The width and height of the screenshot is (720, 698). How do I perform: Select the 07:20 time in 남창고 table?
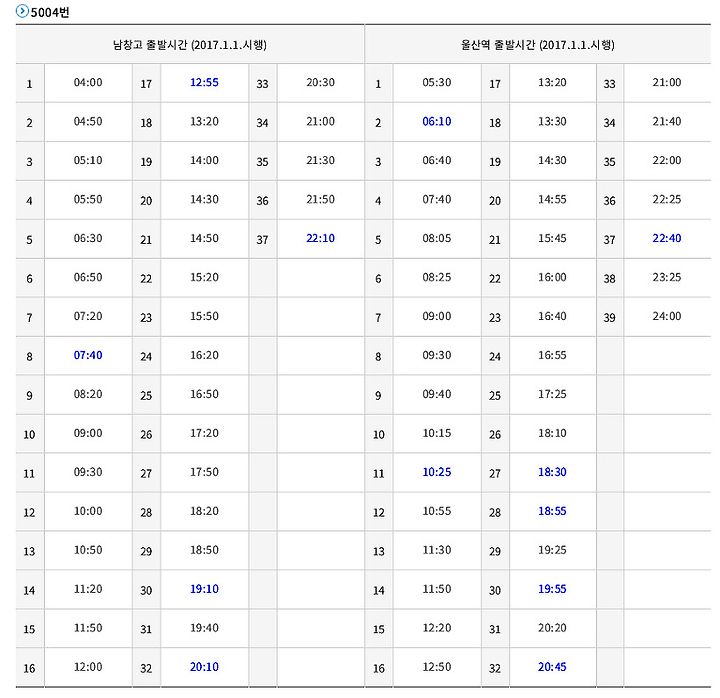pos(88,316)
